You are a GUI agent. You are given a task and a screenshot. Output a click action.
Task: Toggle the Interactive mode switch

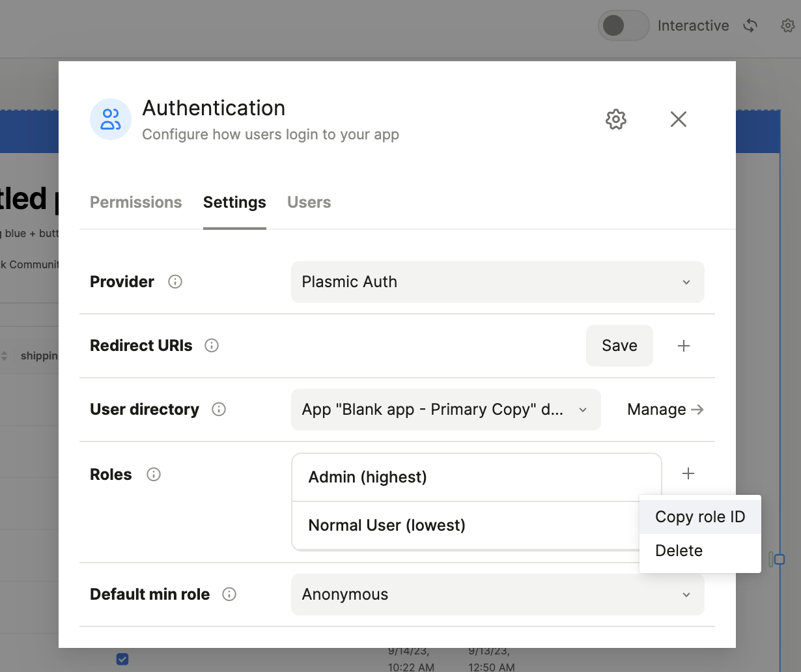[x=623, y=25]
